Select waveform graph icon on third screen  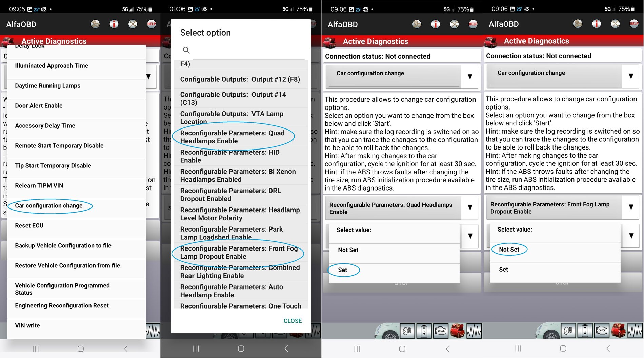tap(474, 331)
